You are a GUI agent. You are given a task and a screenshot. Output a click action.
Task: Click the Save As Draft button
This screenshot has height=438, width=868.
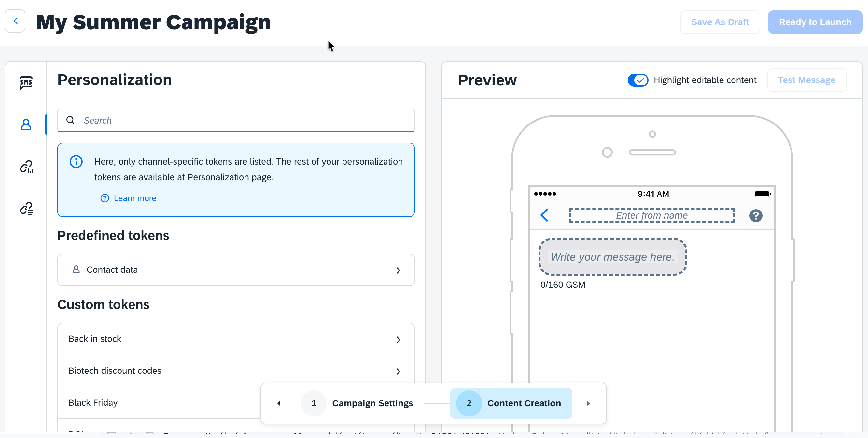coord(720,22)
